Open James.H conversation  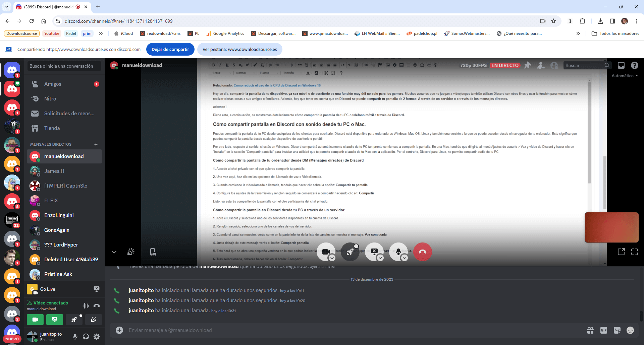tap(64, 171)
